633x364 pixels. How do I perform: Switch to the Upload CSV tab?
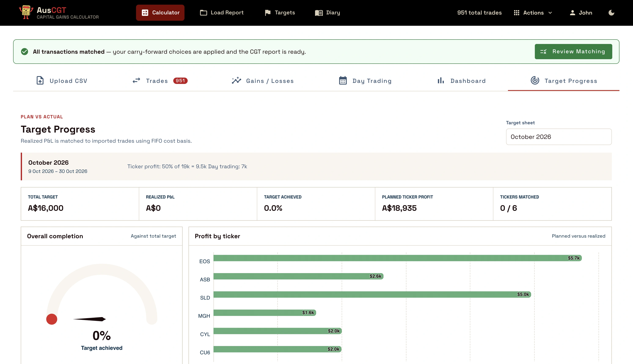(x=62, y=81)
